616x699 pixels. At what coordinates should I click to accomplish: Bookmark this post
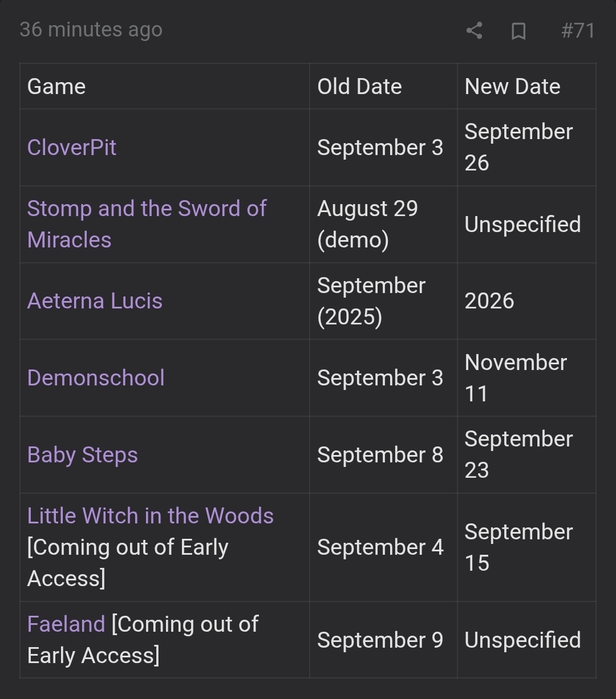(518, 31)
